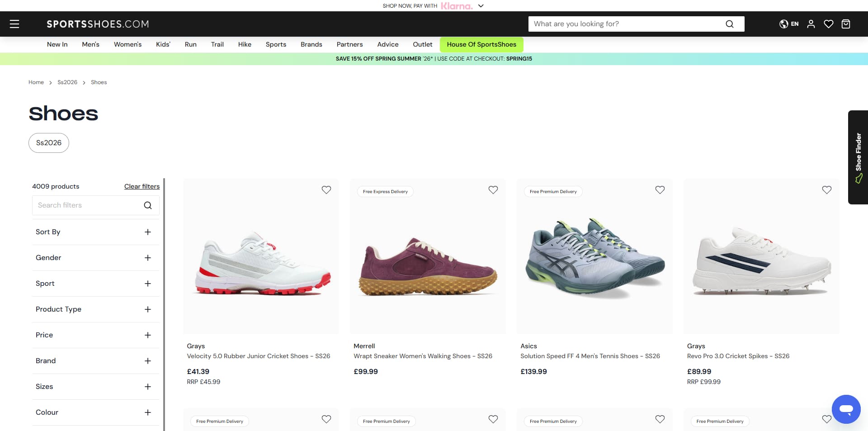Open the chat support bubble

pos(846,409)
